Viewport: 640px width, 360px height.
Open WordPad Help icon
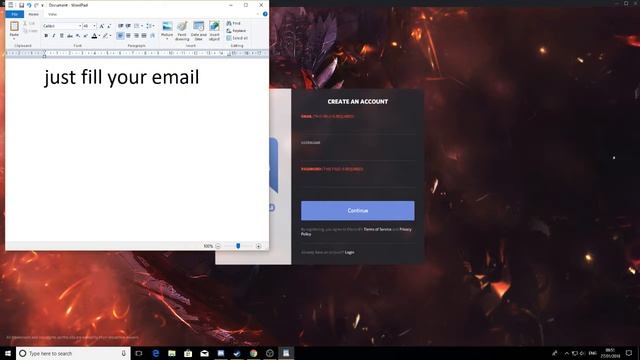[x=265, y=14]
